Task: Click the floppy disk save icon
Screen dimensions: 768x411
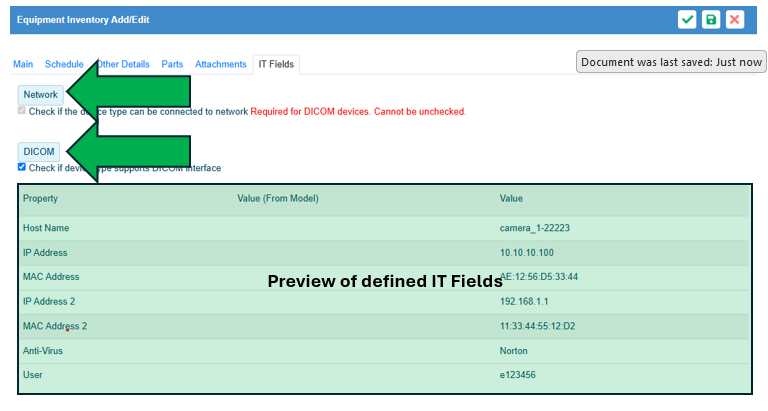Action: [711, 20]
